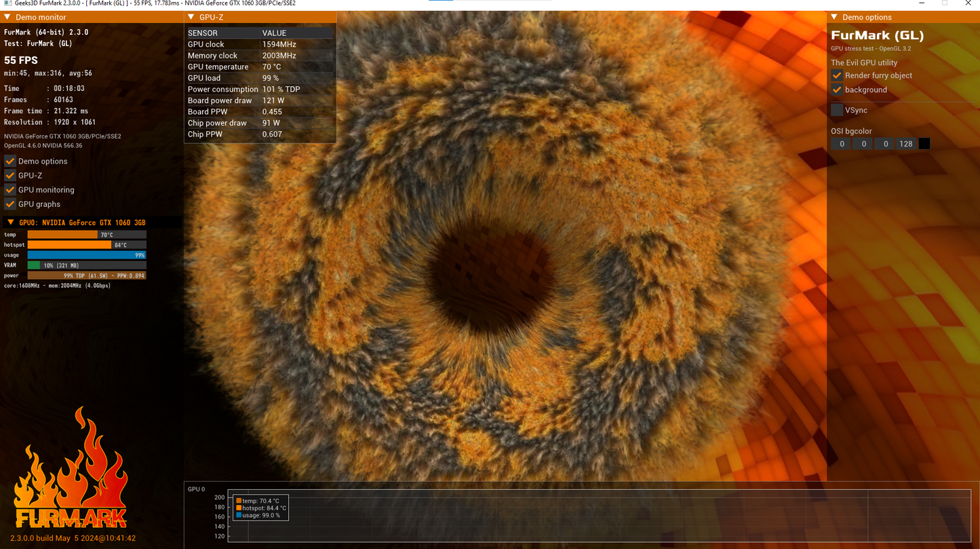
Task: Click the FurMark app icon in title bar
Action: 7,3
